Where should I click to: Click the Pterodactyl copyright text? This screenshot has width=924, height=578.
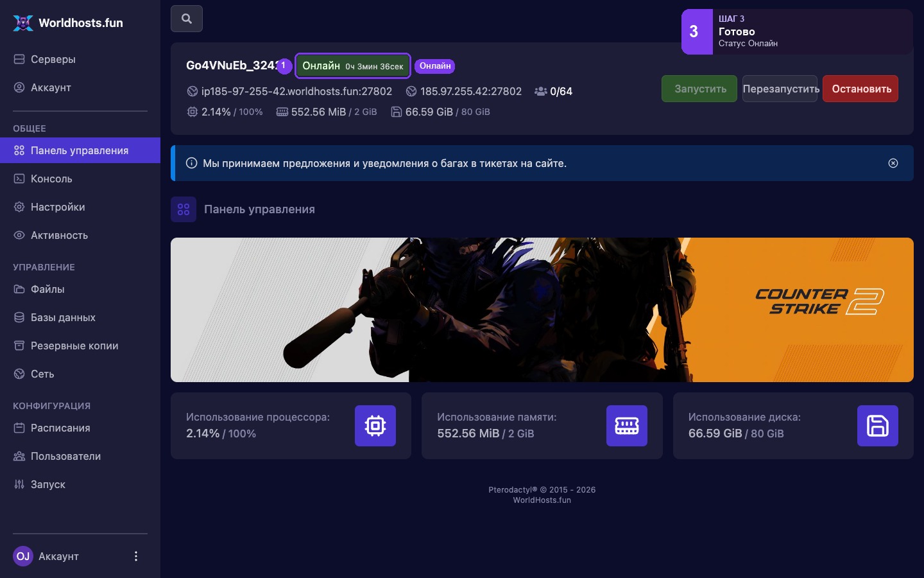click(542, 489)
